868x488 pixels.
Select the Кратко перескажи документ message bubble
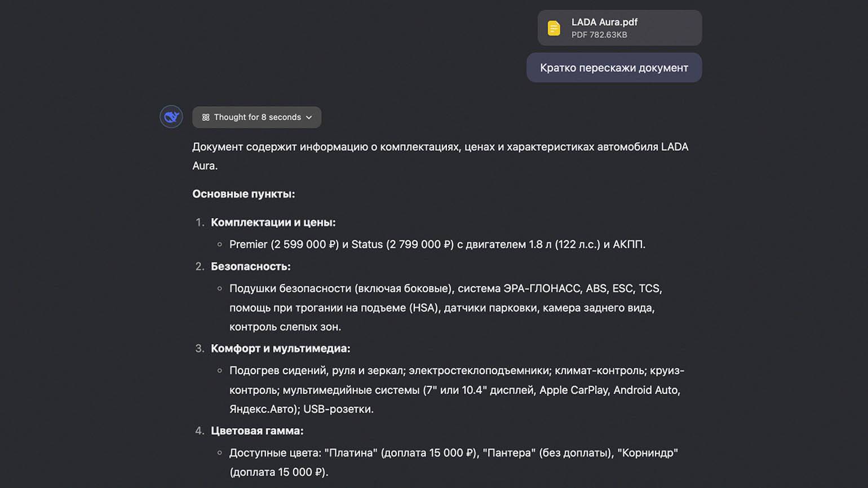[614, 68]
